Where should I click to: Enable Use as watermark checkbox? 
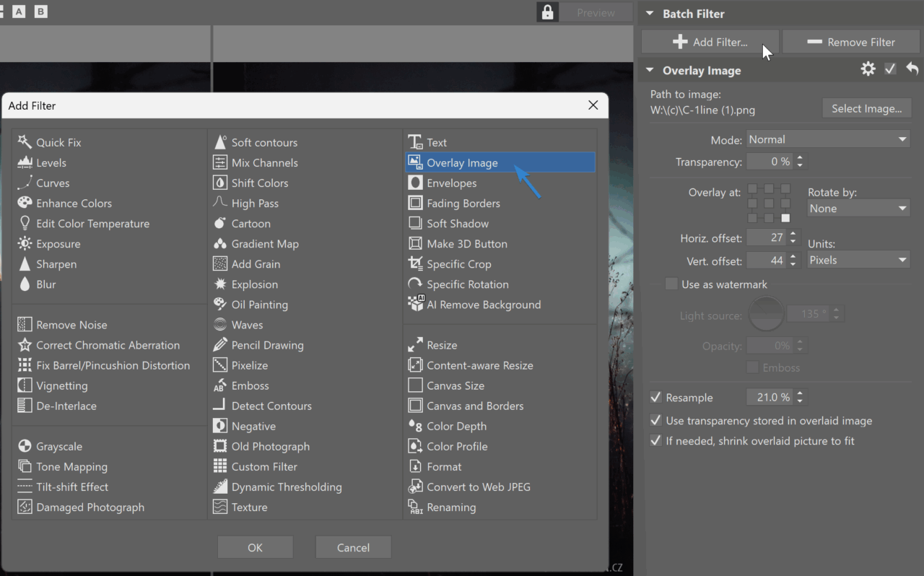(x=672, y=284)
